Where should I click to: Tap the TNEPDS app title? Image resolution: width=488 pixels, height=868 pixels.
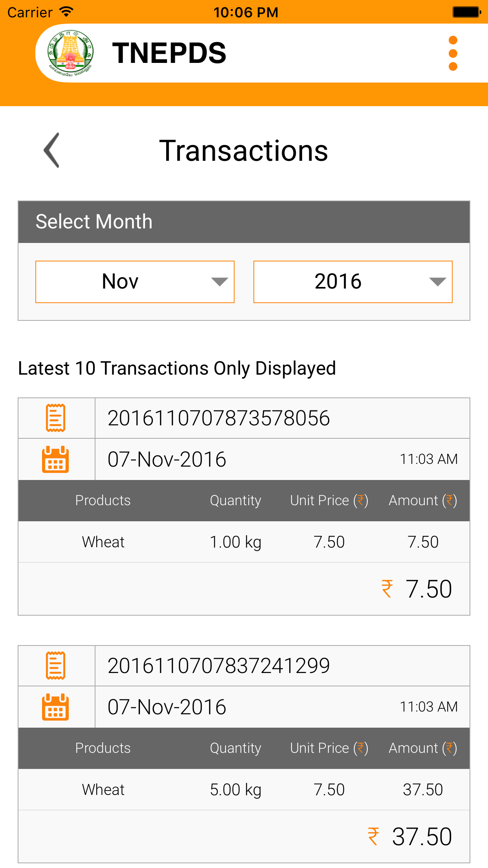tap(169, 53)
